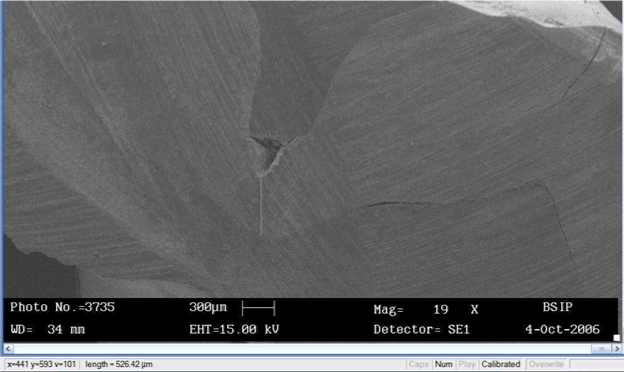Toggle the Num lock indicator
The image size is (624, 372).
(443, 364)
